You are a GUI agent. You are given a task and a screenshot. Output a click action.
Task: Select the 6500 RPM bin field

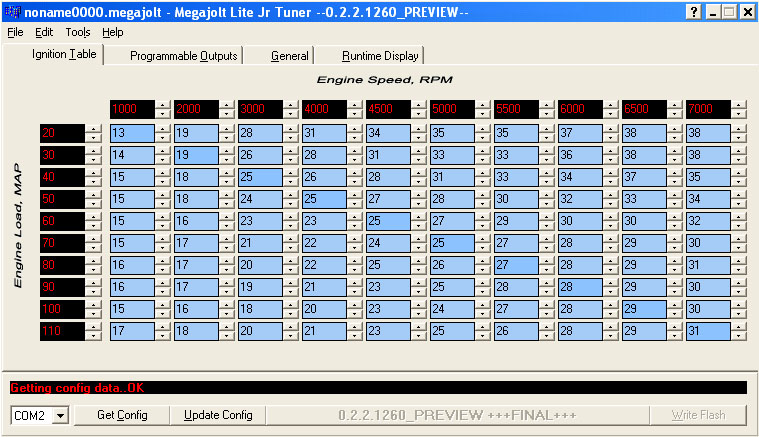tap(644, 109)
